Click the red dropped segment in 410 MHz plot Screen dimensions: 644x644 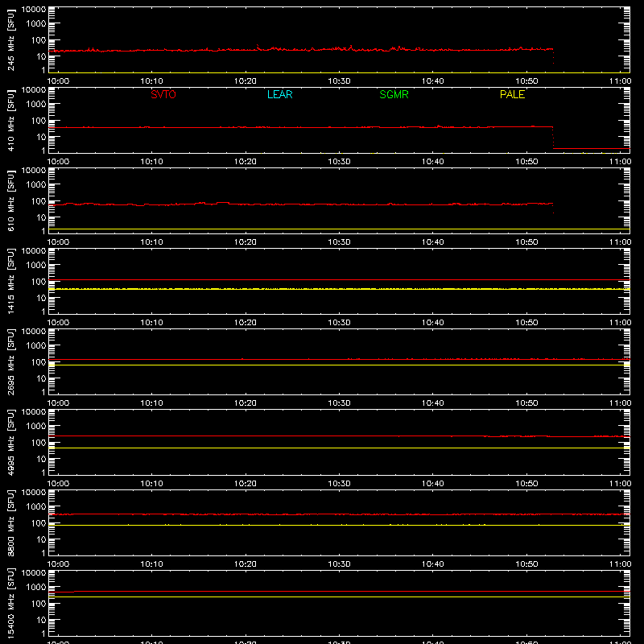tap(592, 148)
